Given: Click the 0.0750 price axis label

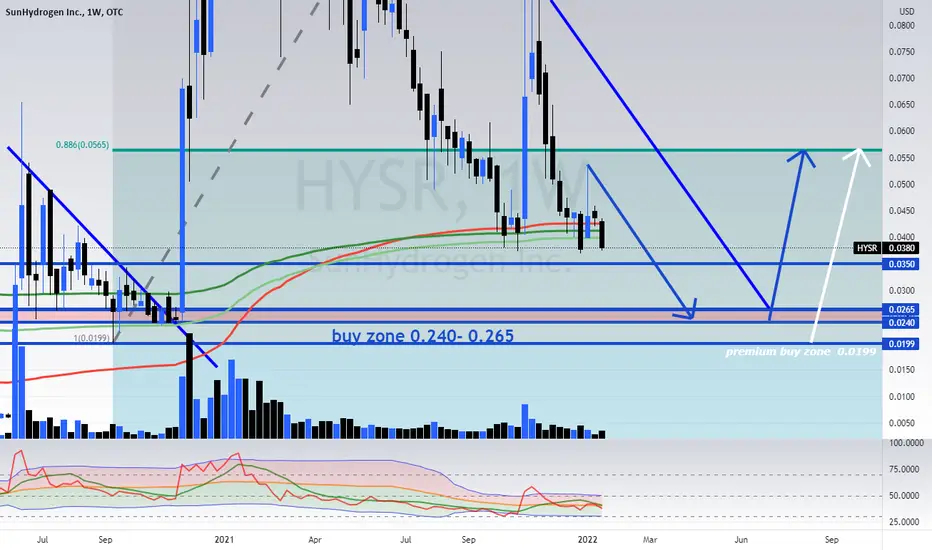Looking at the screenshot, I should click(902, 52).
